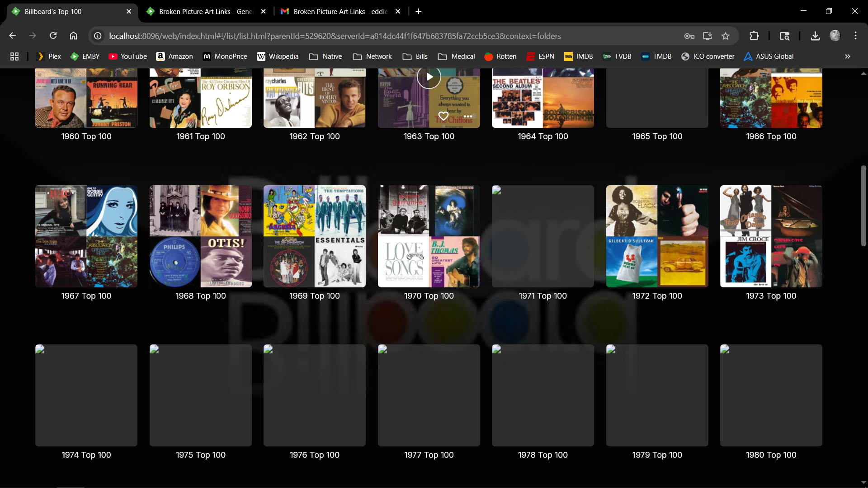This screenshot has width=868, height=488.
Task: Open the 1972 Top 100 title link
Action: coord(657,296)
